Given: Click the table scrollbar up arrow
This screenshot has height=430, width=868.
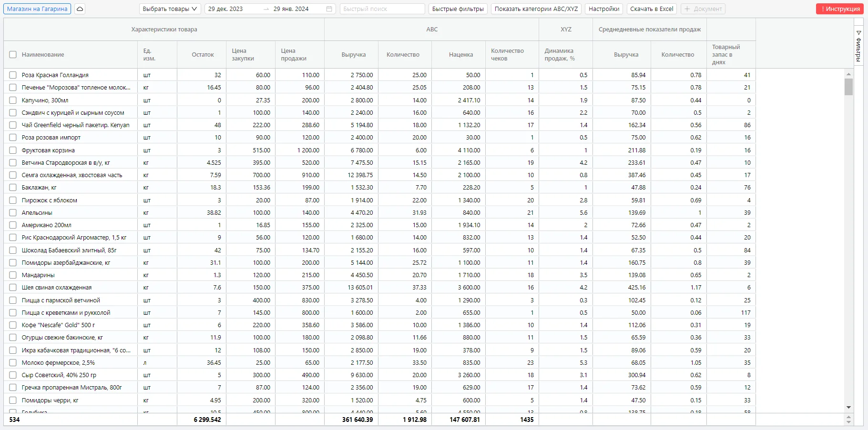Looking at the screenshot, I should 848,74.
